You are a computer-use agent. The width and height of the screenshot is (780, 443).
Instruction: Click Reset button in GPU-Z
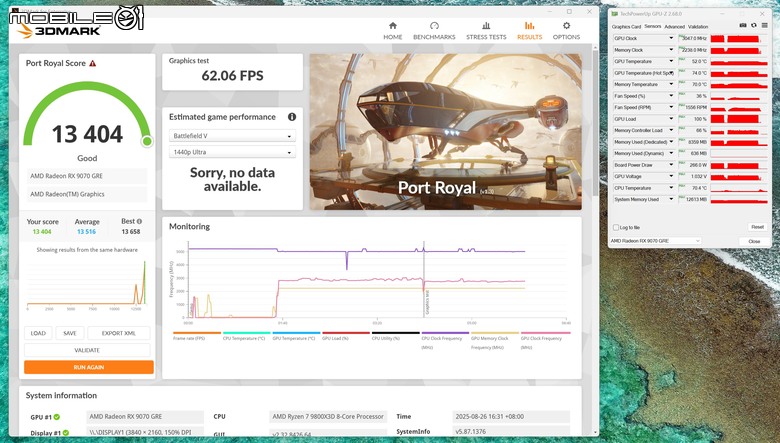coord(757,227)
